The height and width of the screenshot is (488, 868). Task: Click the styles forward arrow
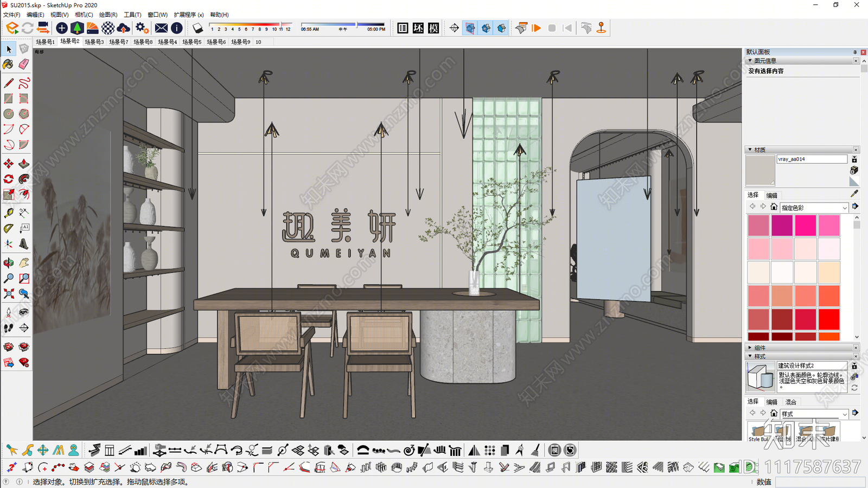(763, 413)
